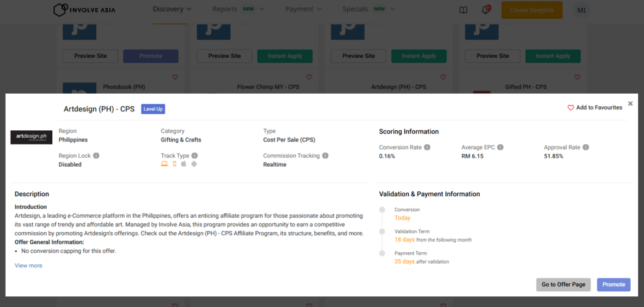Click the Commission Tracking info icon

[x=325, y=155]
